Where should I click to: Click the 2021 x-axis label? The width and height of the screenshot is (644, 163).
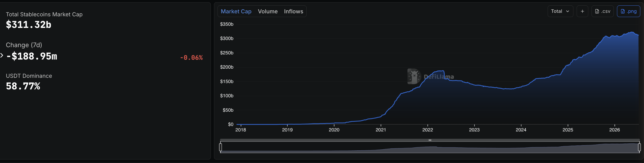tap(381, 130)
